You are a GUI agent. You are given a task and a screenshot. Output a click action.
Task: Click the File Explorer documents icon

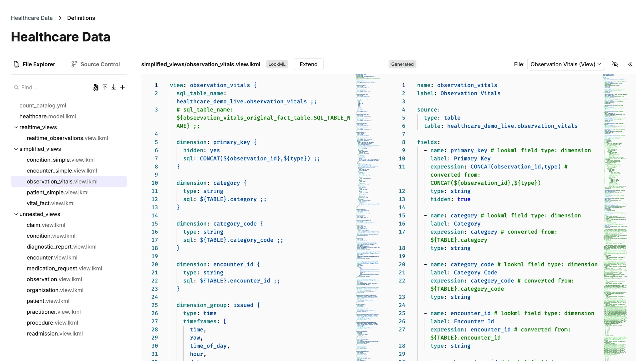(x=16, y=64)
